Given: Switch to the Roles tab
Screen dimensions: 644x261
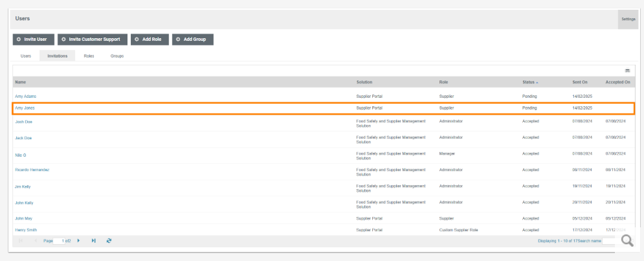Looking at the screenshot, I should click(89, 56).
